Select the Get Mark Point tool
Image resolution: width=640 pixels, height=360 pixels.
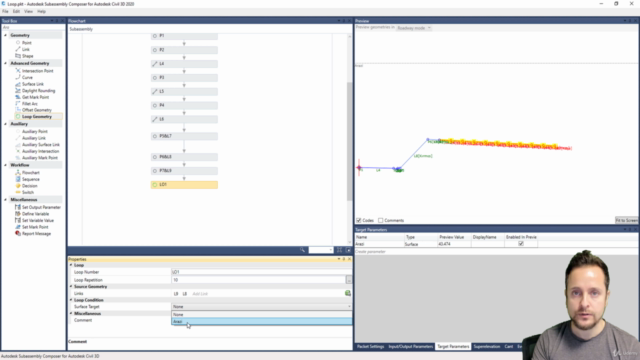35,97
